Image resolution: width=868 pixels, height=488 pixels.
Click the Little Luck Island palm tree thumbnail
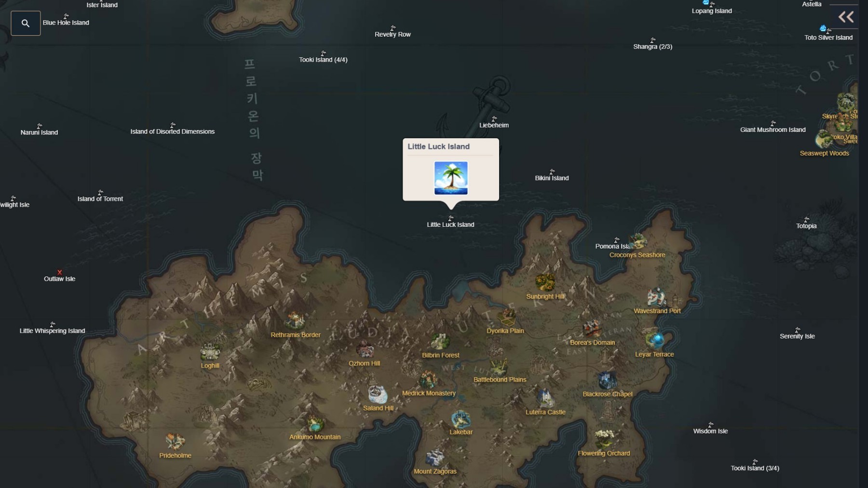[451, 178]
